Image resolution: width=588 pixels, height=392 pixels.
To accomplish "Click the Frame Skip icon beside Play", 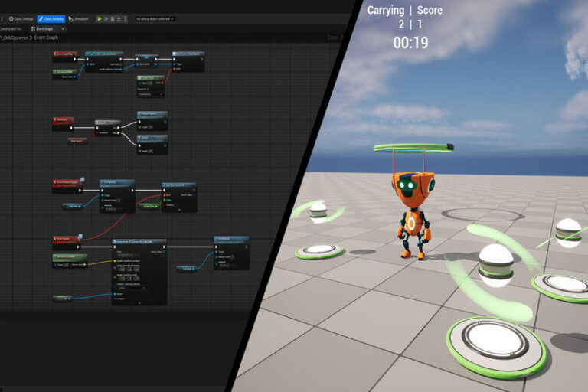I will tap(106, 18).
